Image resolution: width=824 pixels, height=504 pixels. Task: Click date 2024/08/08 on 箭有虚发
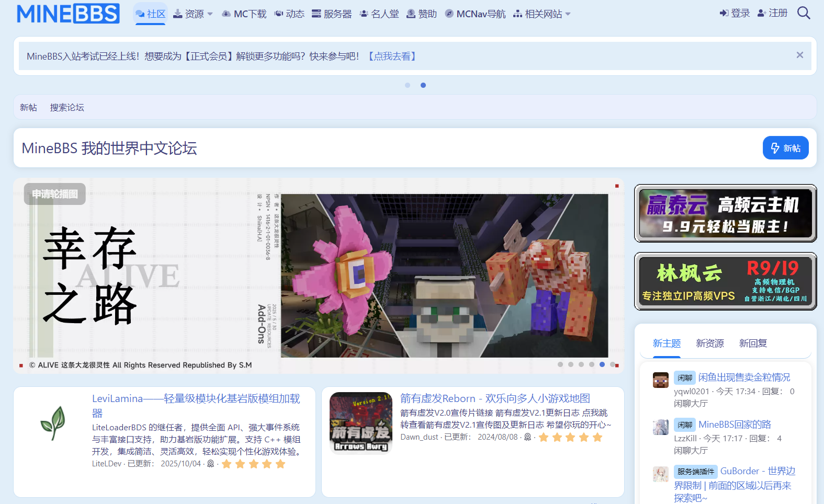pyautogui.click(x=498, y=437)
